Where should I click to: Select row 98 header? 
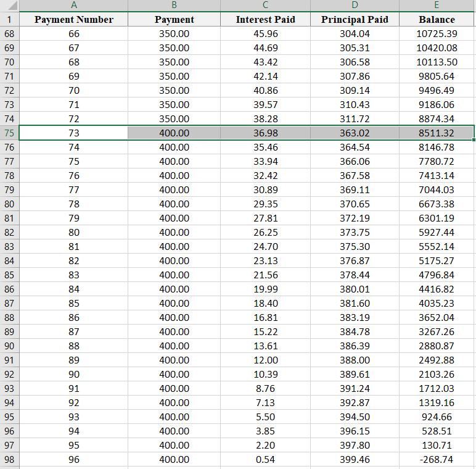(x=9, y=459)
